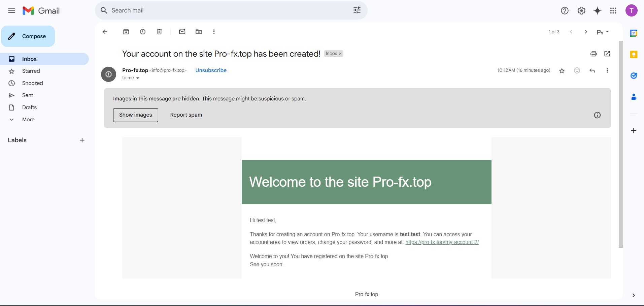Click sender name Pro-fx.top

coord(135,70)
